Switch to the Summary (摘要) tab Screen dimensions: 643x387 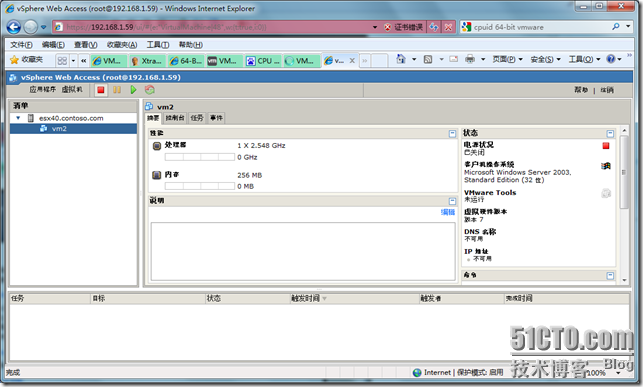pyautogui.click(x=153, y=118)
